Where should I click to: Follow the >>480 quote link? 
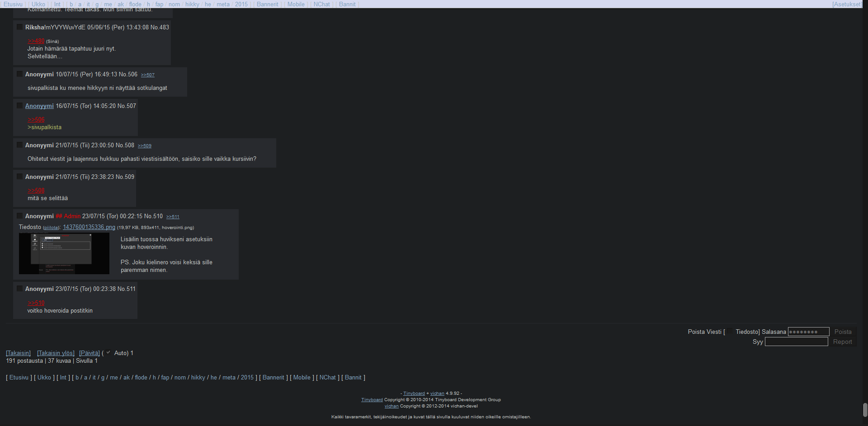pyautogui.click(x=36, y=41)
